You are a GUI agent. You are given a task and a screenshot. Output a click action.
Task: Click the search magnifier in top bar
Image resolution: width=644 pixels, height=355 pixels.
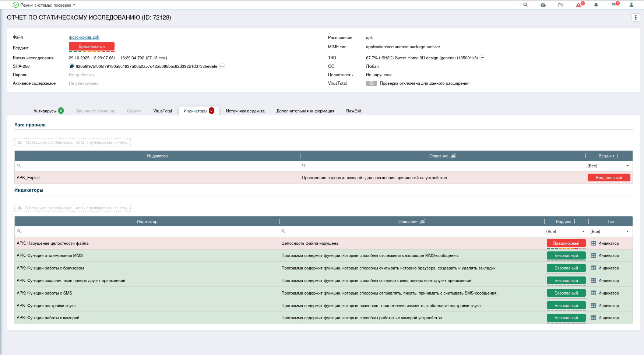525,5
